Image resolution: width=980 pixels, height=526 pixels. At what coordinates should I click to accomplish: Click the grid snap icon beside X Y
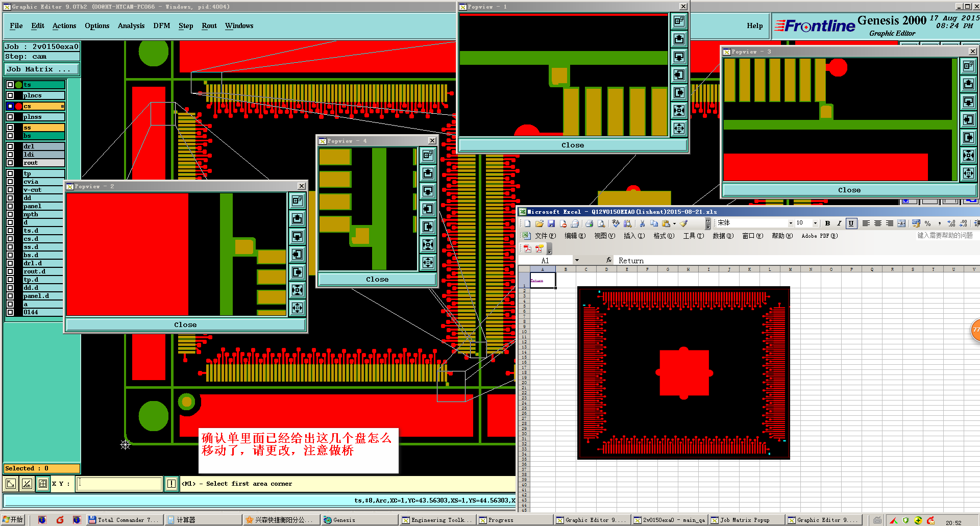point(43,483)
